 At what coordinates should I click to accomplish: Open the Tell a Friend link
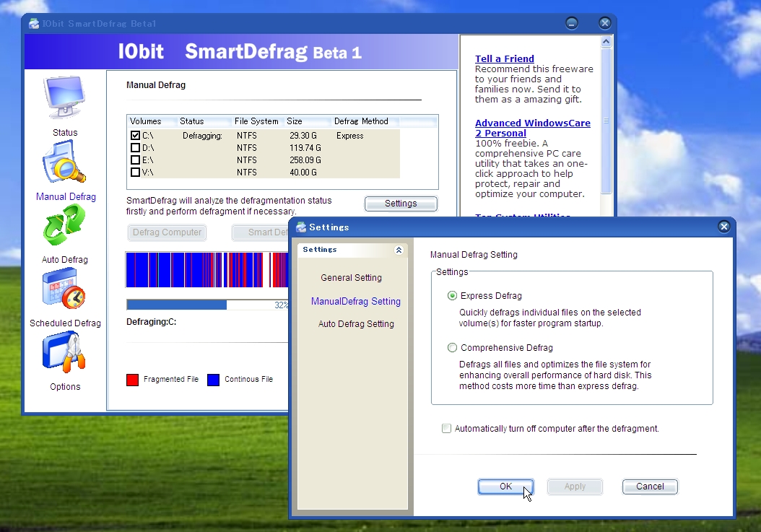[x=504, y=58]
